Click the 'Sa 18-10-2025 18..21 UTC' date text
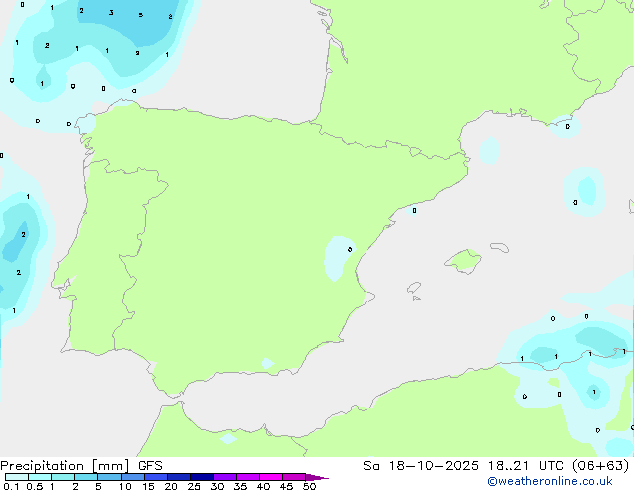This screenshot has width=634, height=490. [x=465, y=466]
